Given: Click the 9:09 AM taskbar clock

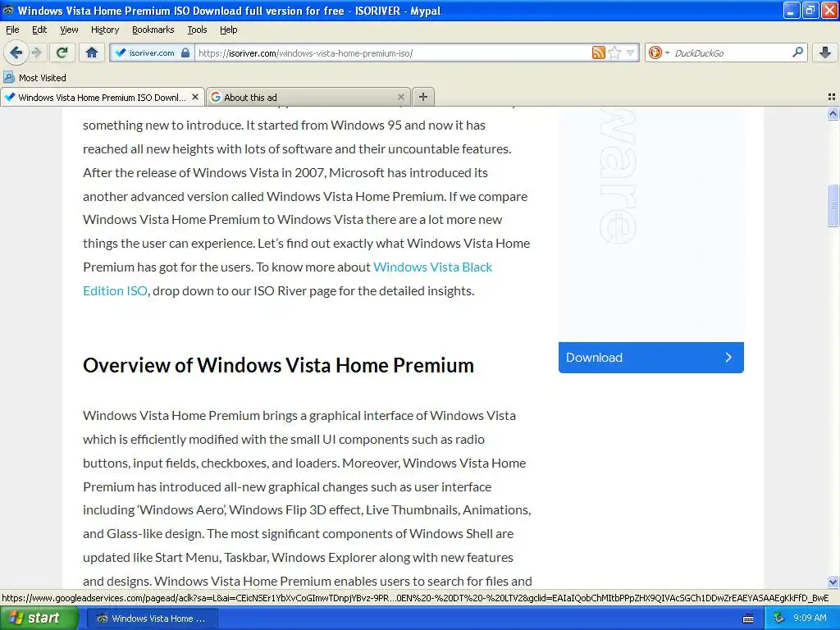Looking at the screenshot, I should pyautogui.click(x=810, y=619).
